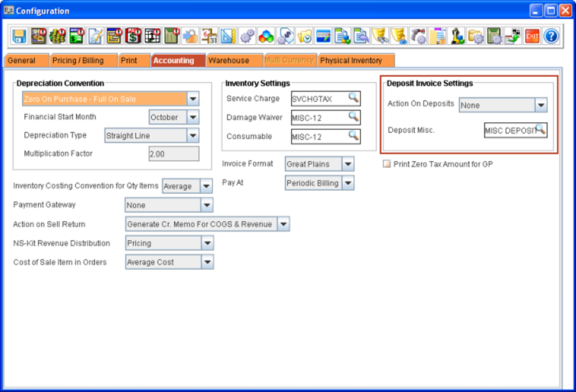The height and width of the screenshot is (392, 576).
Task: Switch to the Warehouse tab
Action: (229, 60)
